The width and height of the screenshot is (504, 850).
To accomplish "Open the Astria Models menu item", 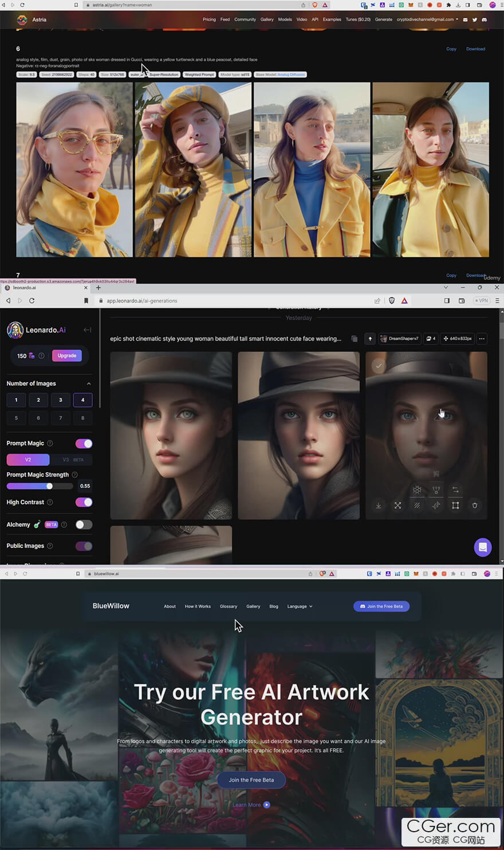I will tap(285, 19).
